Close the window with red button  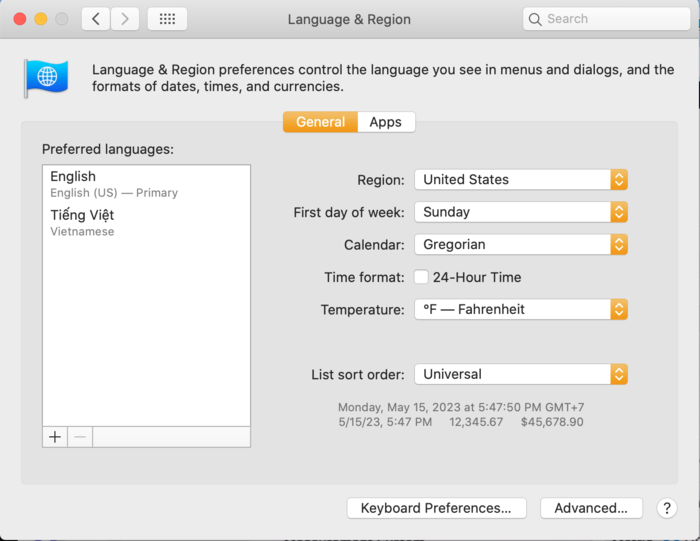tap(20, 19)
